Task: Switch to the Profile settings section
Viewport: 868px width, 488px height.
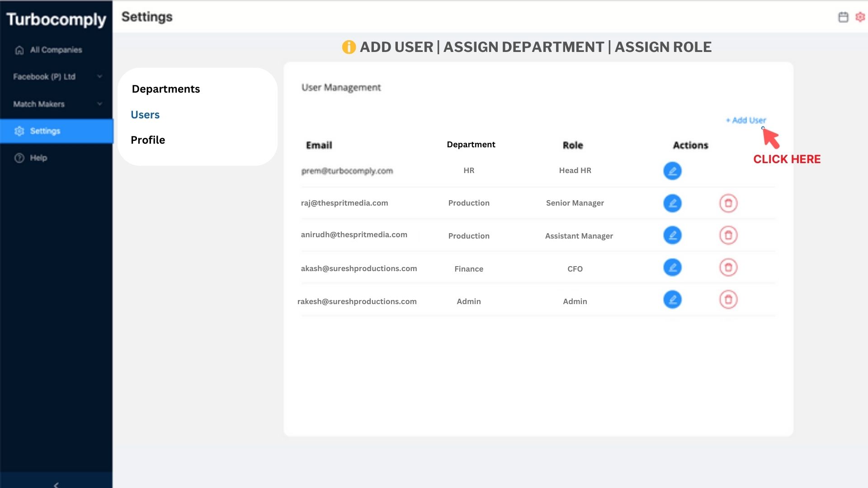Action: coord(148,140)
